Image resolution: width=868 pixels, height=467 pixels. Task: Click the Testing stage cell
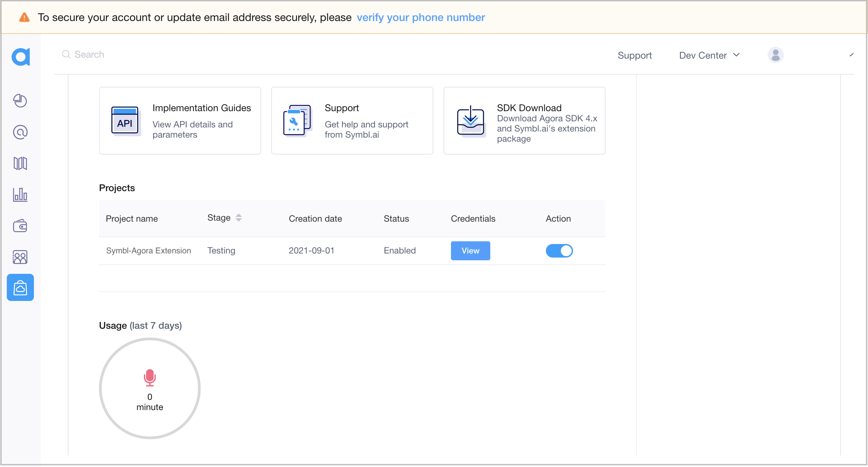pyautogui.click(x=221, y=251)
